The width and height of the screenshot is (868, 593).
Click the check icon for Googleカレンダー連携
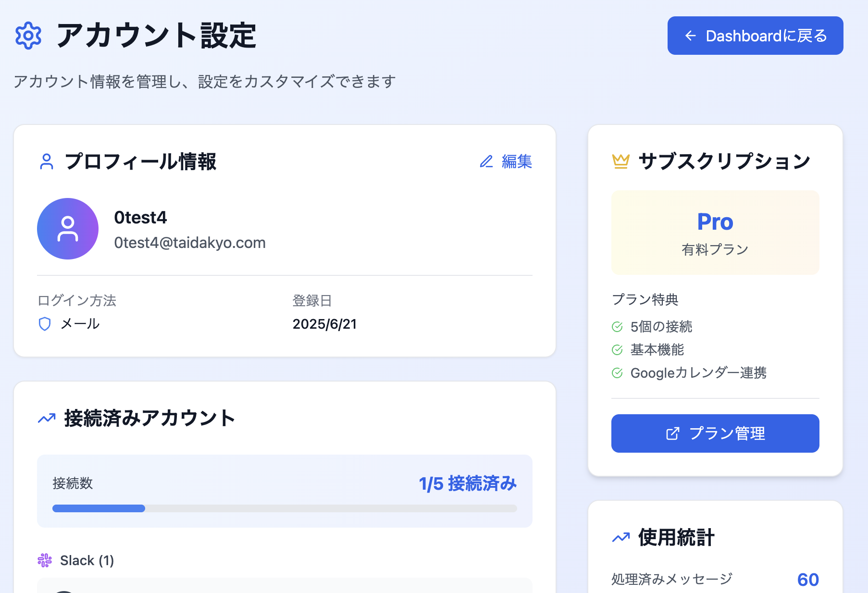point(617,373)
